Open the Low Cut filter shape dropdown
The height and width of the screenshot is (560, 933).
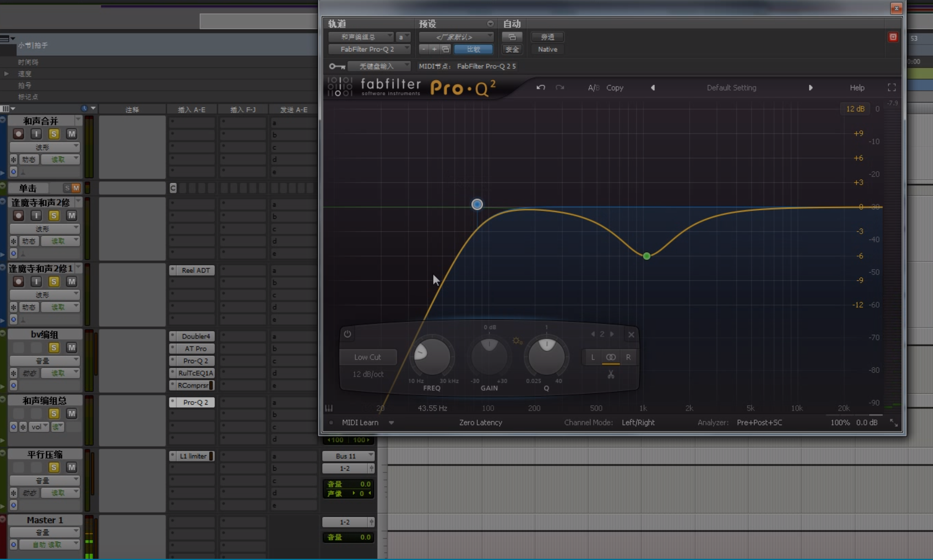click(367, 357)
